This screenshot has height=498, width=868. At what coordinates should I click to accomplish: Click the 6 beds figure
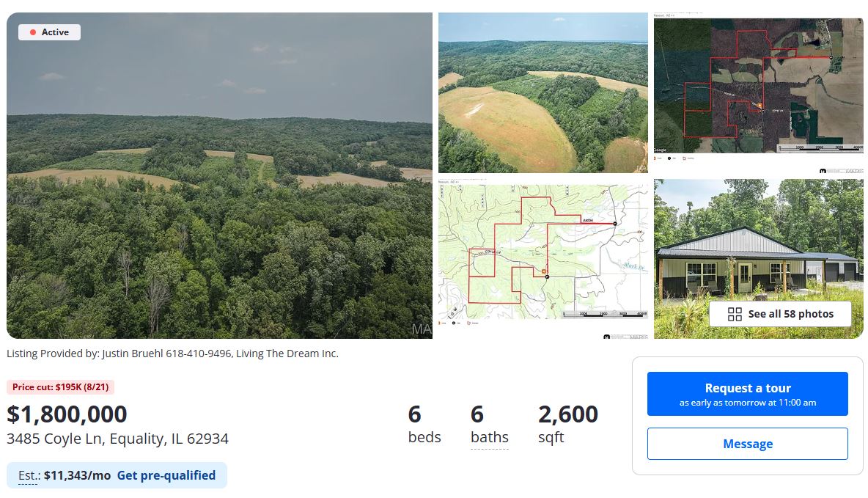(424, 424)
